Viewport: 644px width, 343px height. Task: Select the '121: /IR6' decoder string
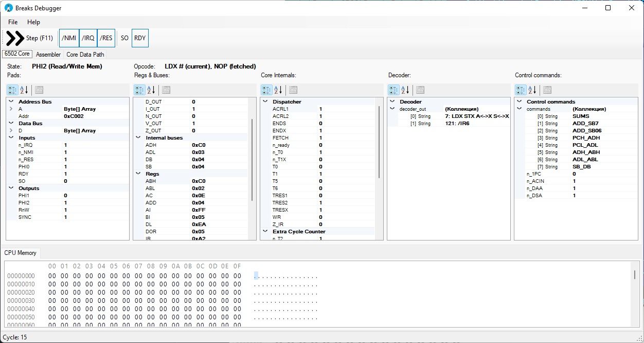tap(449, 124)
